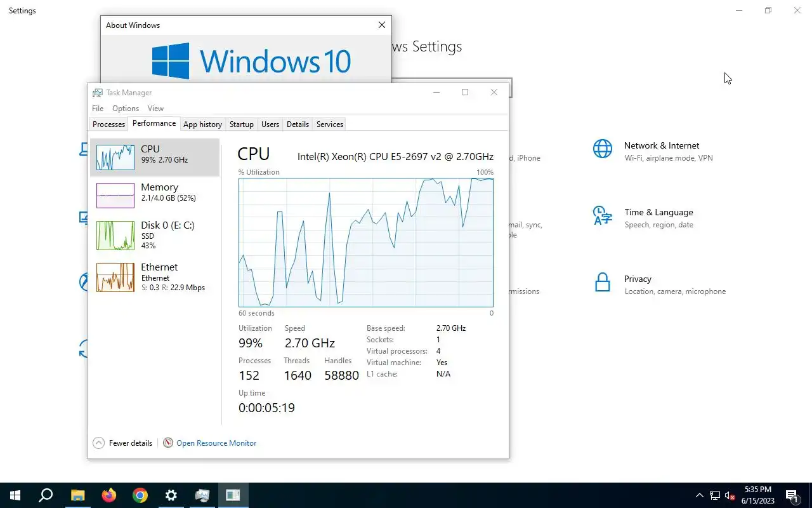
Task: Close the About Windows dialog
Action: pos(381,25)
